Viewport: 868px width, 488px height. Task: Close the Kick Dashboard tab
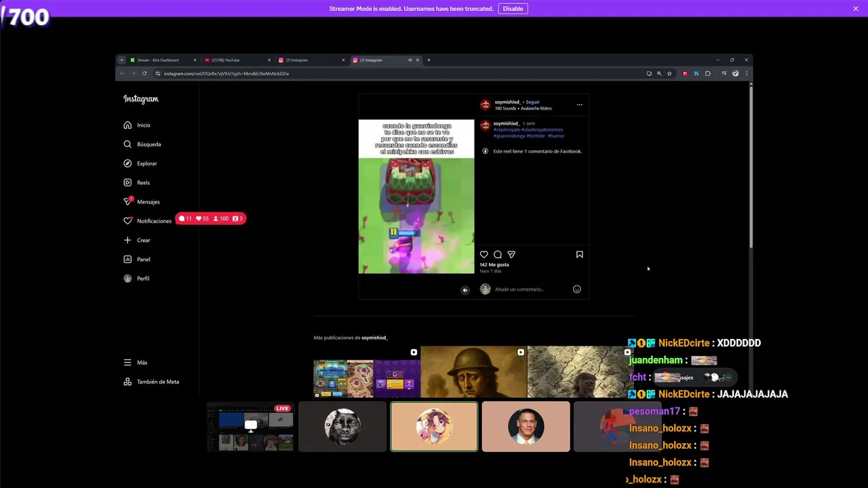pos(195,60)
